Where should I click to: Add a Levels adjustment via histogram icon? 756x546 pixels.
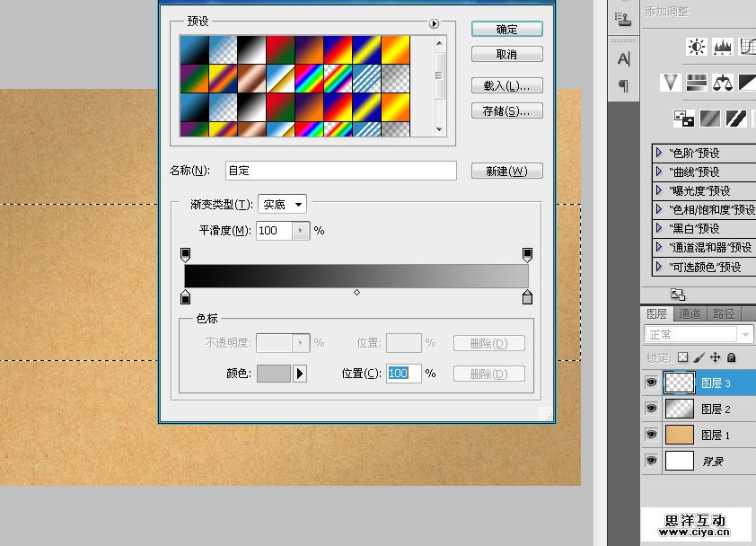[x=723, y=47]
